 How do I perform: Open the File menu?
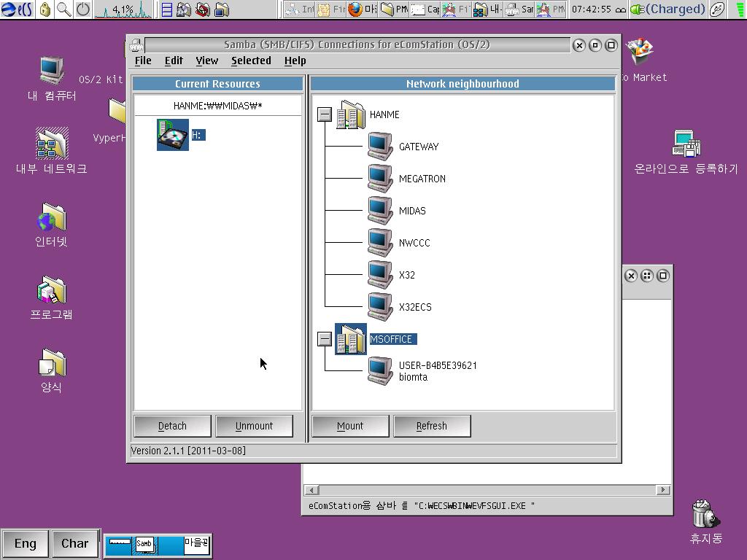point(143,61)
